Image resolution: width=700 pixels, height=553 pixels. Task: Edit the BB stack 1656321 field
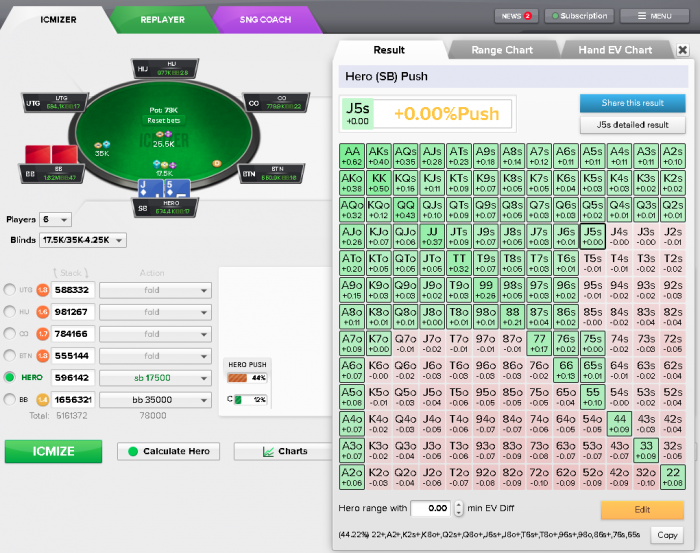[x=73, y=399]
